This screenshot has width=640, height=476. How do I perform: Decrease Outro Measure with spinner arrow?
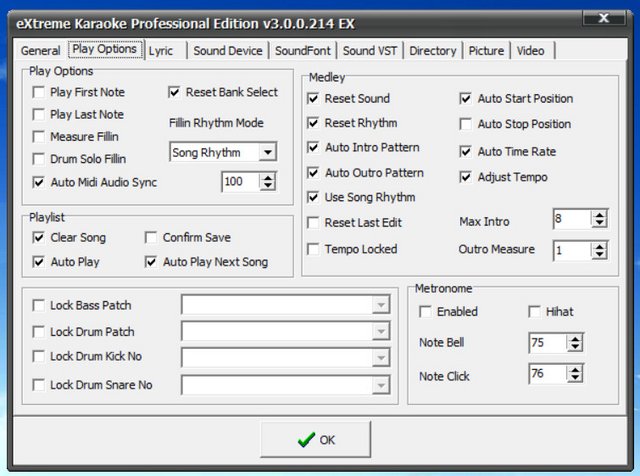(x=599, y=255)
